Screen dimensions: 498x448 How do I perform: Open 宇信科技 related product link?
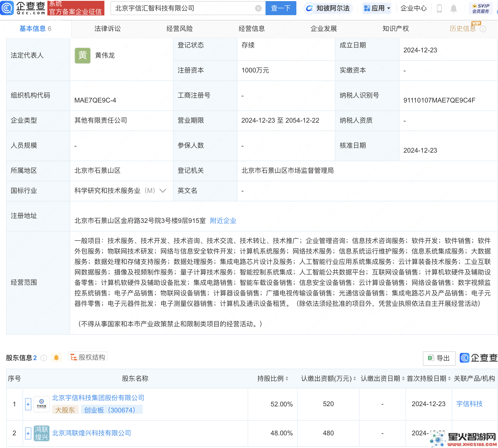pyautogui.click(x=469, y=404)
